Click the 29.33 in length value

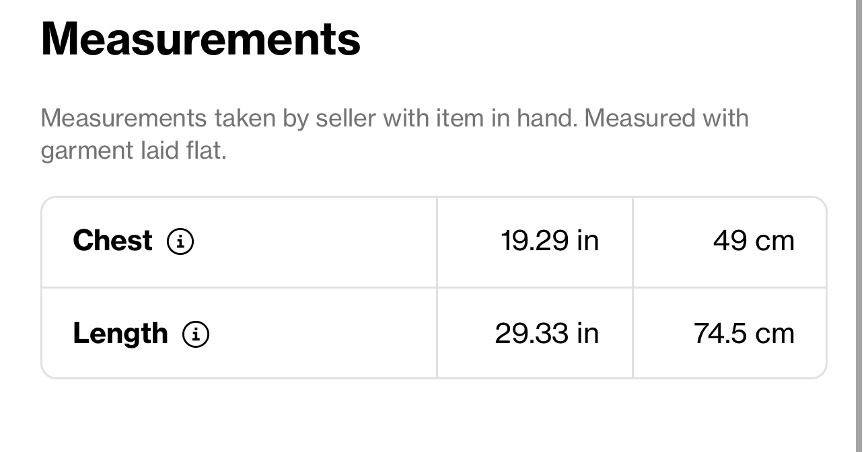pyautogui.click(x=546, y=333)
